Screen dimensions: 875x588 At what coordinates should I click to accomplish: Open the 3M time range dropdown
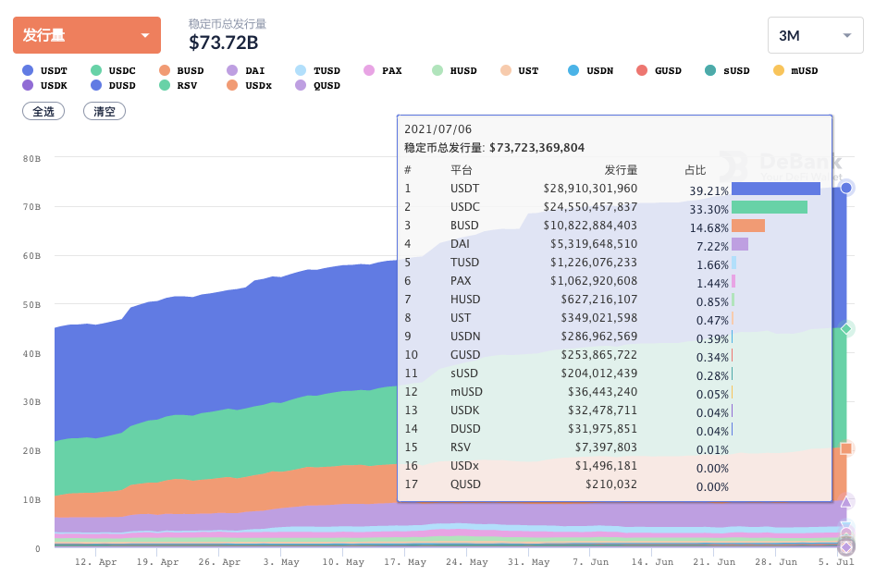point(815,35)
